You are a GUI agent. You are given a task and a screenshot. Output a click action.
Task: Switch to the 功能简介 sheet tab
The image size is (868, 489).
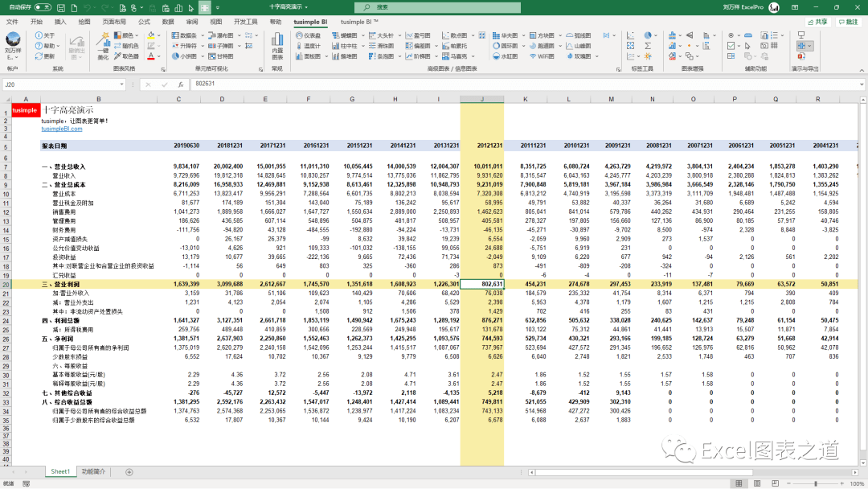93,471
